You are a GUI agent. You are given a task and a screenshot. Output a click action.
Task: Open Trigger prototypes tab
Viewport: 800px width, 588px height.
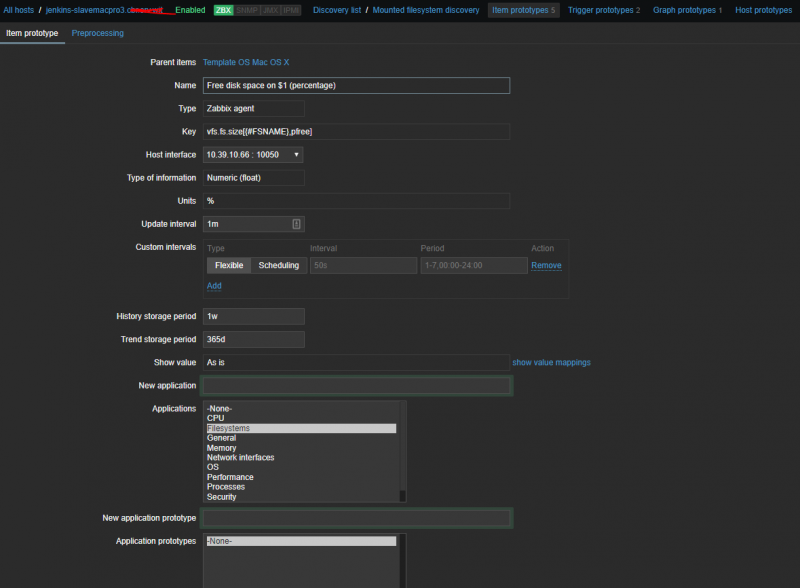tap(603, 10)
